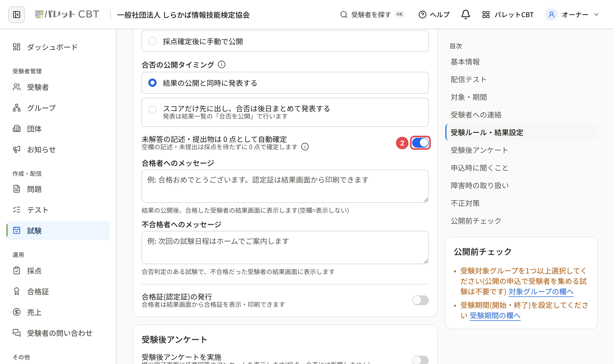The image size is (614, 364).
Task: Follow the 対象グループの欄へ link
Action: click(x=541, y=292)
